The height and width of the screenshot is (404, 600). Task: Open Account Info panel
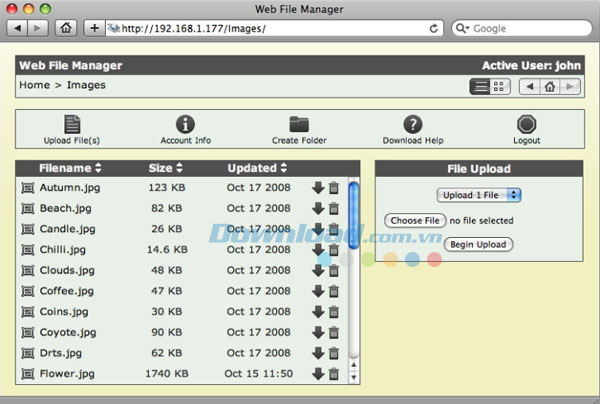click(185, 124)
